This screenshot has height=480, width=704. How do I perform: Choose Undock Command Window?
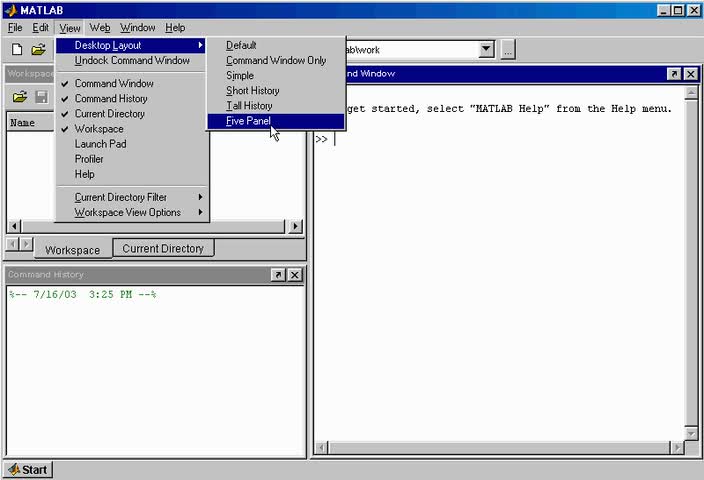click(x=132, y=61)
